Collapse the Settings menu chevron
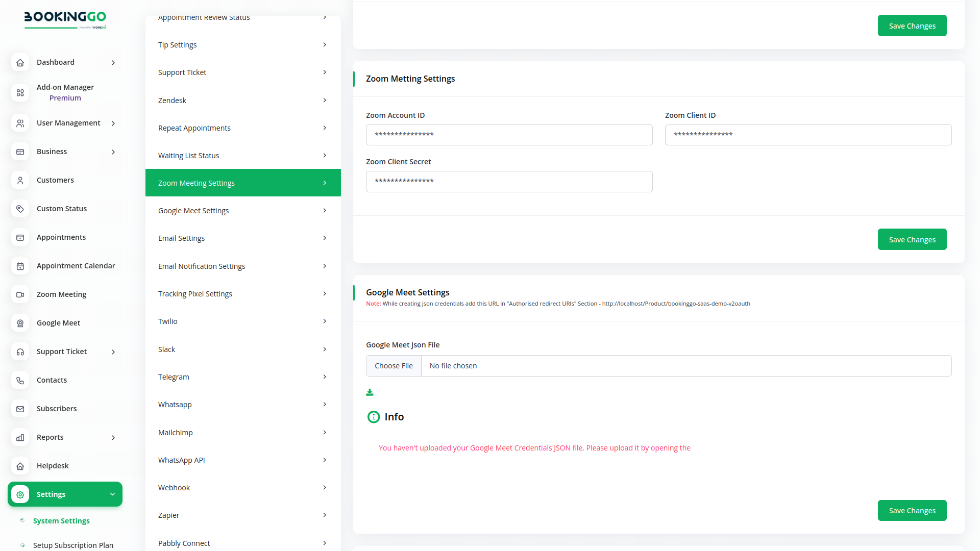Viewport: 980px width, 551px height. [x=112, y=494]
